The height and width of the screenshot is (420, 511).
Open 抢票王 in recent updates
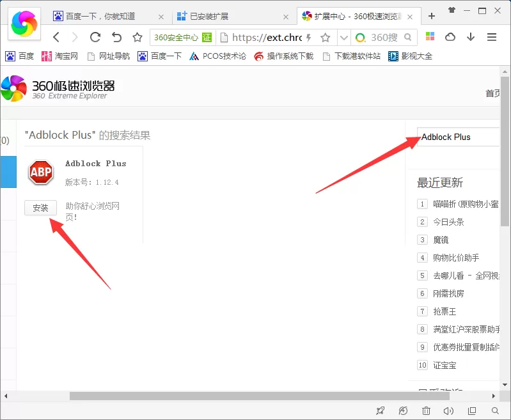pyautogui.click(x=444, y=311)
